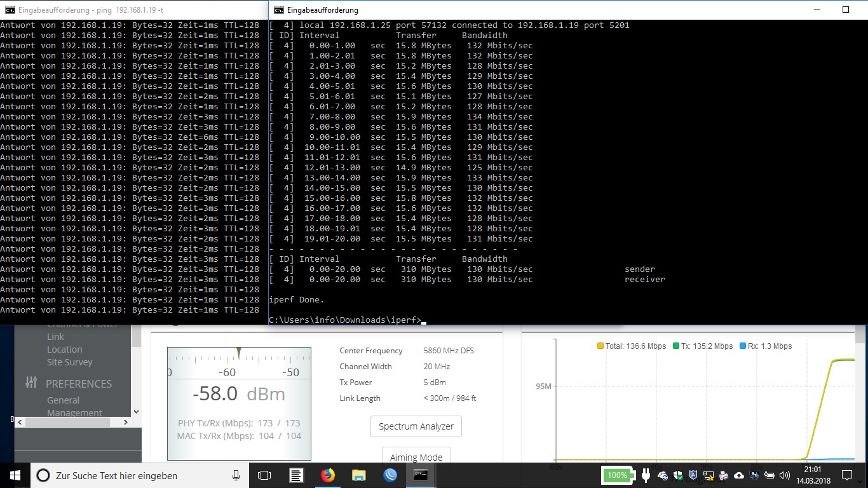The image size is (868, 488).
Task: Click the 'sender' summary label in iperf output
Action: coord(640,269)
